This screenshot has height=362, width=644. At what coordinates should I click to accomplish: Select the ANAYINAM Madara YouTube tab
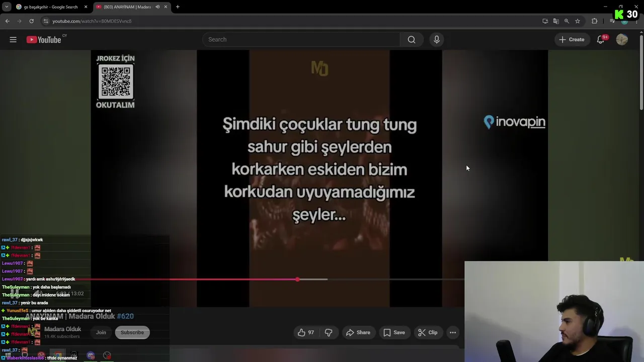131,7
